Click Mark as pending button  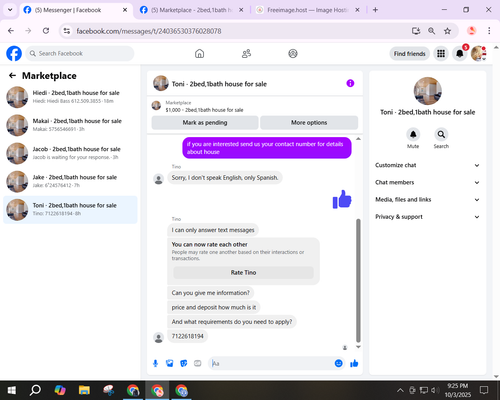205,123
